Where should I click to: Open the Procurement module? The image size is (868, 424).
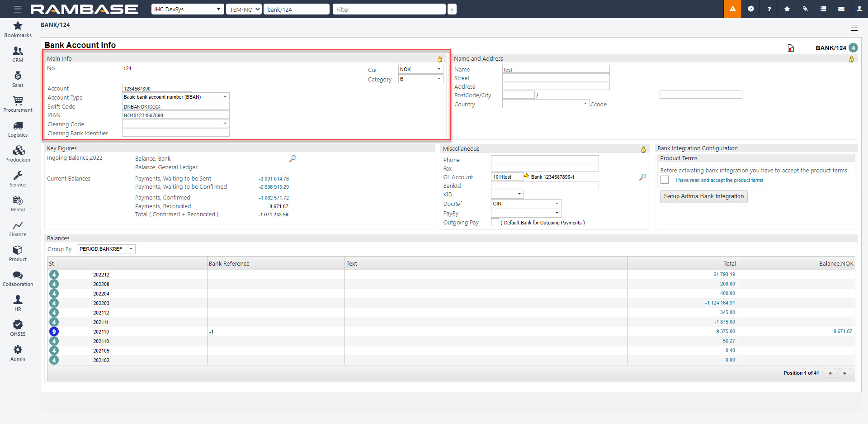pyautogui.click(x=18, y=104)
